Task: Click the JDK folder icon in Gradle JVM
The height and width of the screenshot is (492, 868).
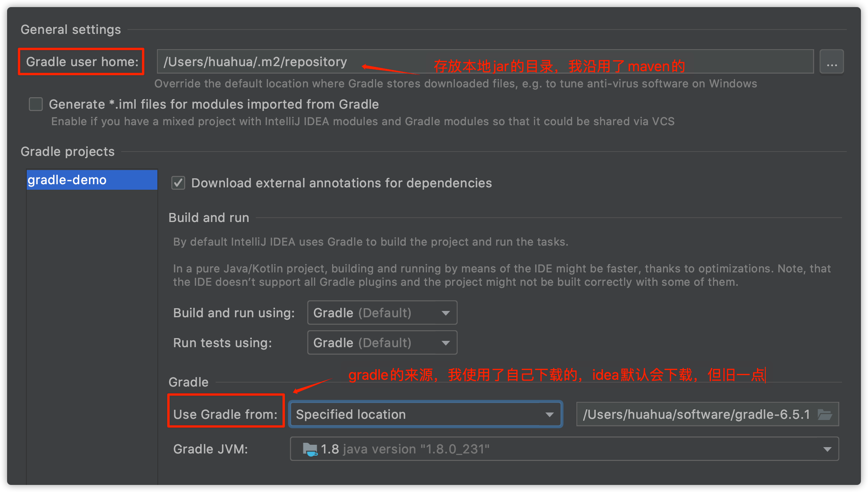Action: click(x=310, y=449)
